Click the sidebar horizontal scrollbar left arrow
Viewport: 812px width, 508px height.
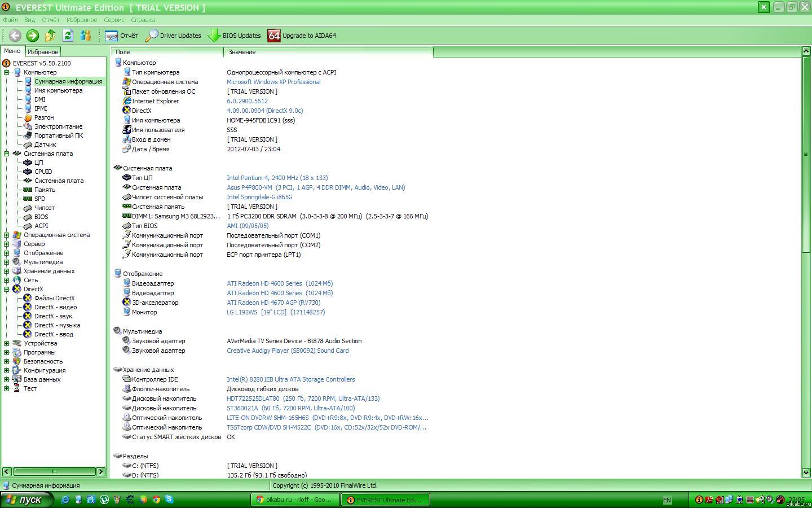7,471
